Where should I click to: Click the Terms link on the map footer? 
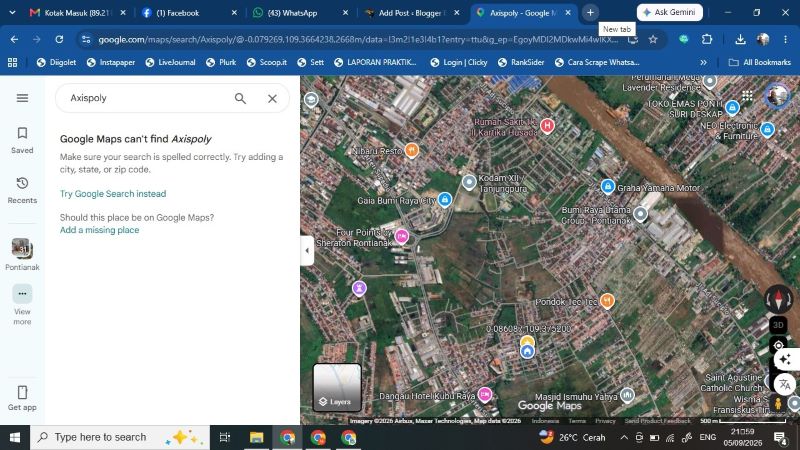[x=577, y=421]
